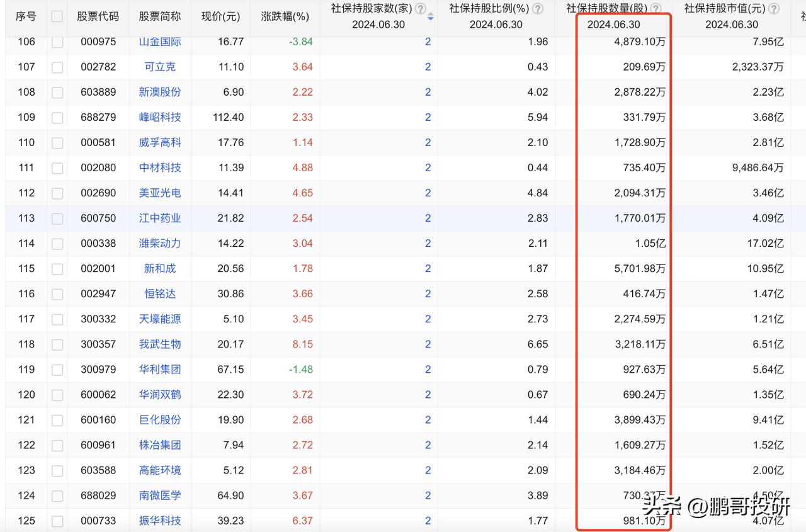Open stock link 我武生物

(x=160, y=344)
